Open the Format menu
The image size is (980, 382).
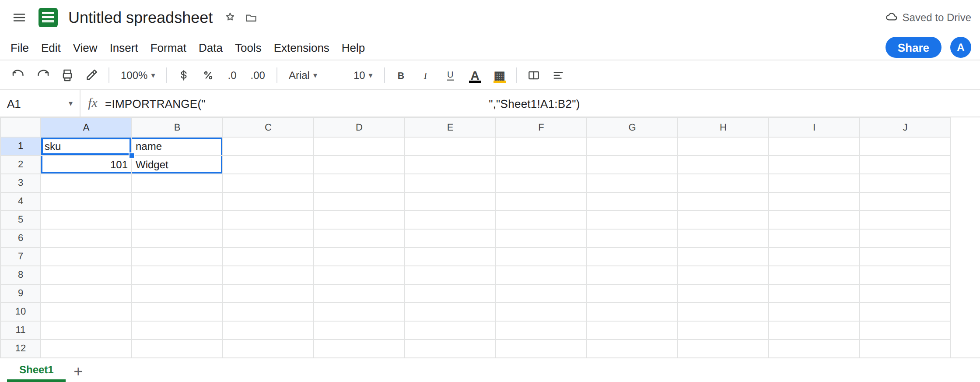pos(168,48)
